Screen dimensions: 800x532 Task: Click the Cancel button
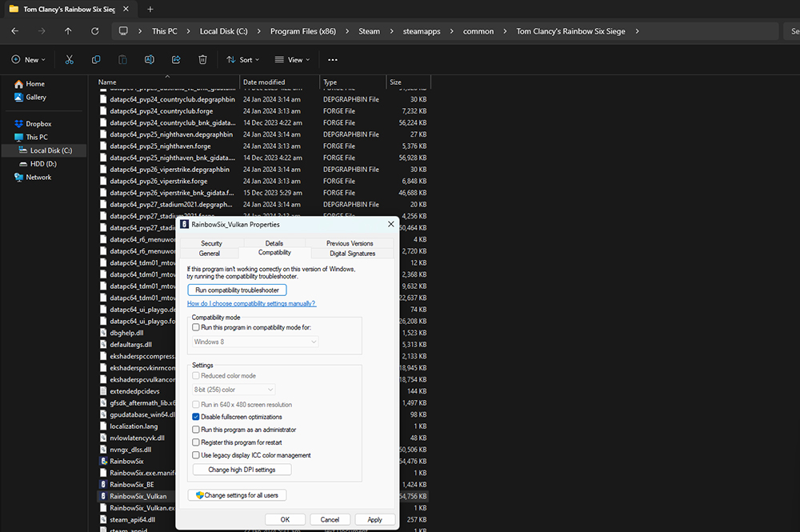click(x=330, y=520)
